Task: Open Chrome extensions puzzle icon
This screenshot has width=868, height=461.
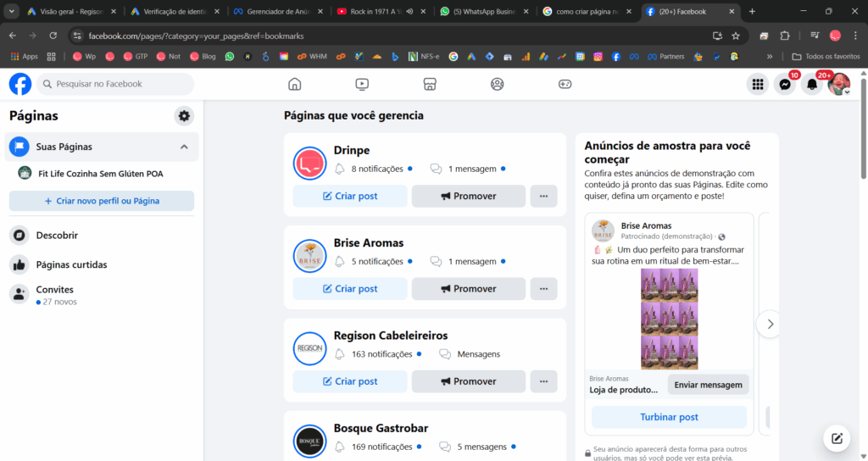Action: coord(784,36)
